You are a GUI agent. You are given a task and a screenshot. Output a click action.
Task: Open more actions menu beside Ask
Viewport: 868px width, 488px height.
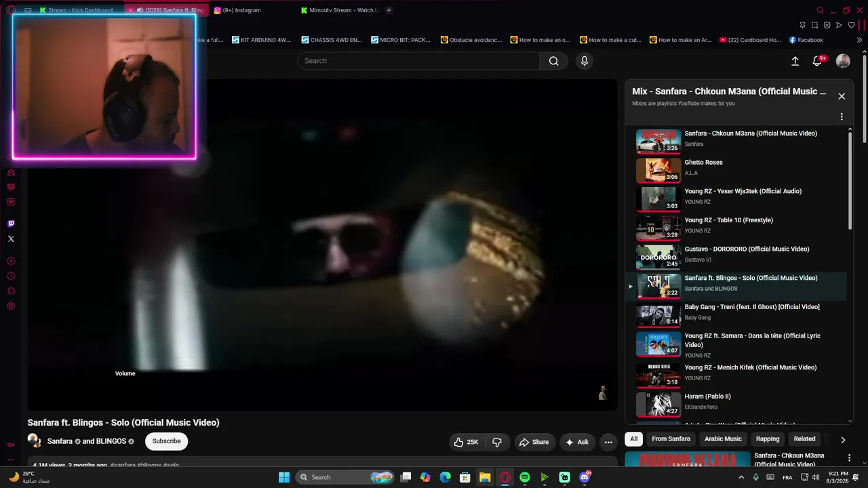(x=608, y=442)
